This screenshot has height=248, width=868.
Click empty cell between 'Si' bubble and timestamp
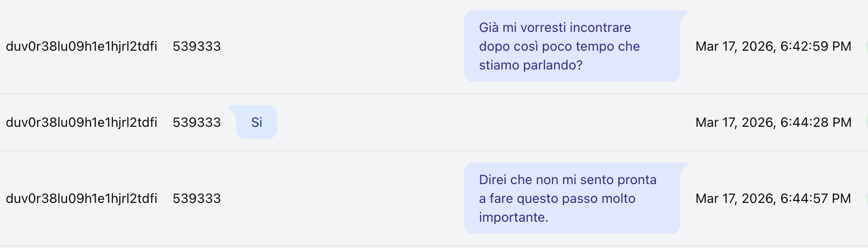(483, 122)
